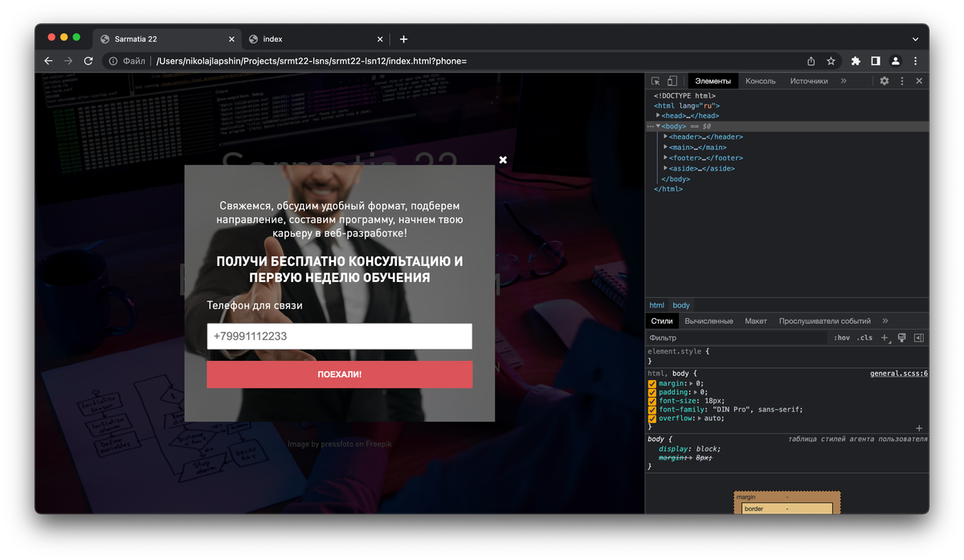
Task: Expand the footer element node
Action: (x=666, y=157)
